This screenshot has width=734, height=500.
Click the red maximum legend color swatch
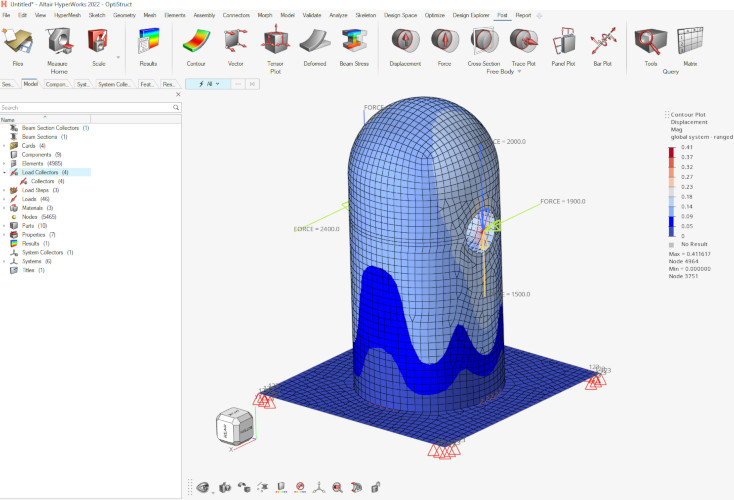click(671, 149)
